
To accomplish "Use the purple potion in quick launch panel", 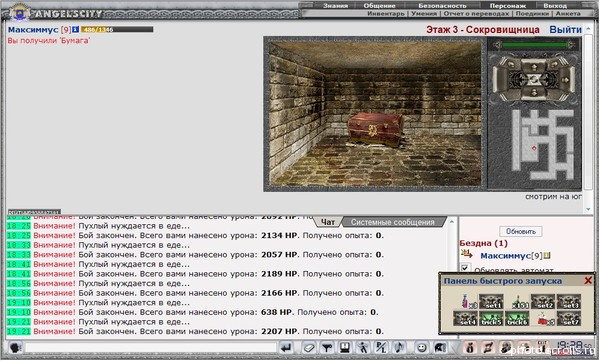I will 466,302.
